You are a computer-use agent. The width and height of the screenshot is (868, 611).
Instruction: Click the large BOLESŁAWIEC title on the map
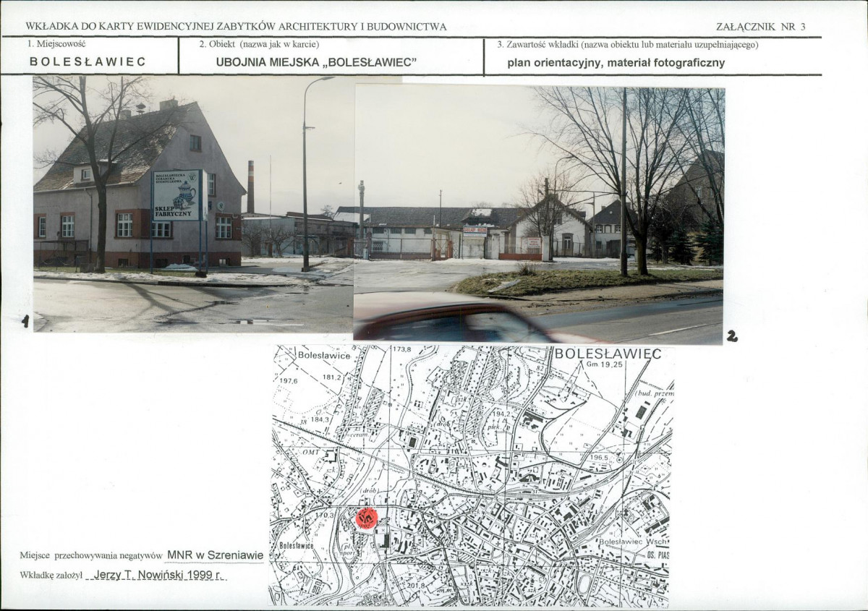(x=608, y=354)
